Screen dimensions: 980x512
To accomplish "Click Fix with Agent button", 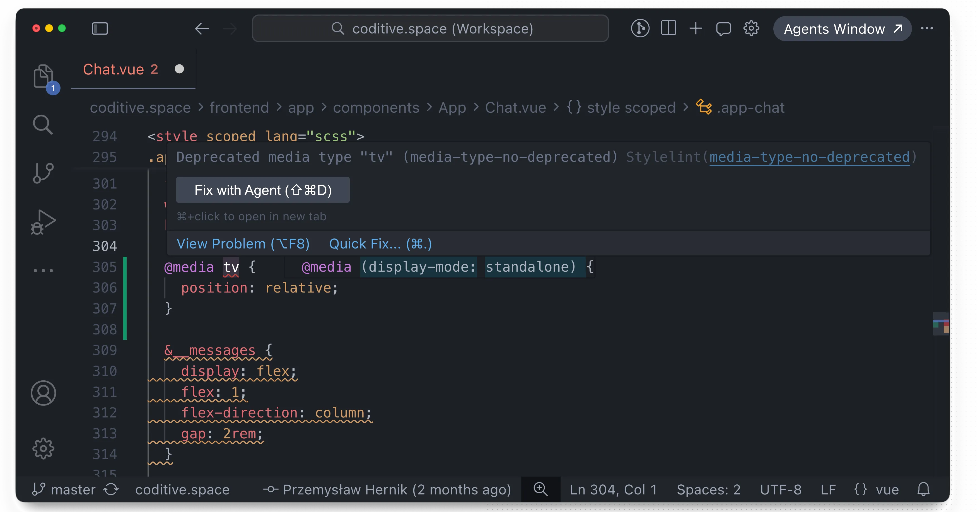I will [x=262, y=190].
